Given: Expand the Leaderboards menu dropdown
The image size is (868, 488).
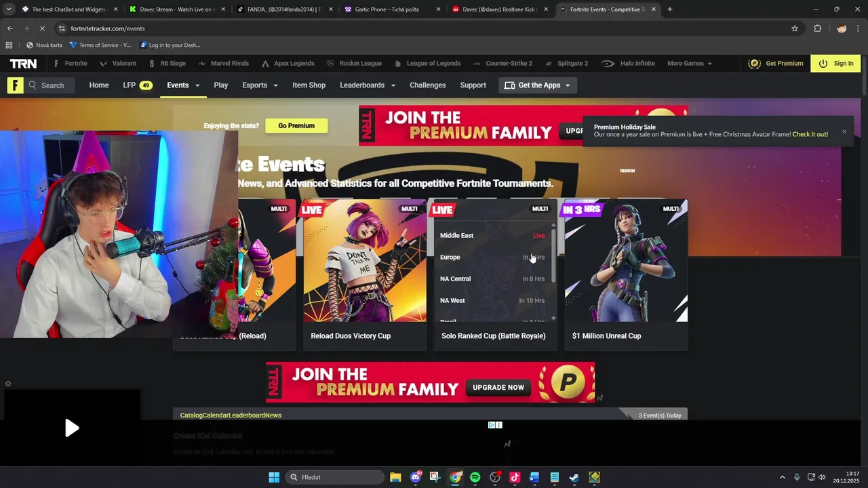Looking at the screenshot, I should (393, 85).
